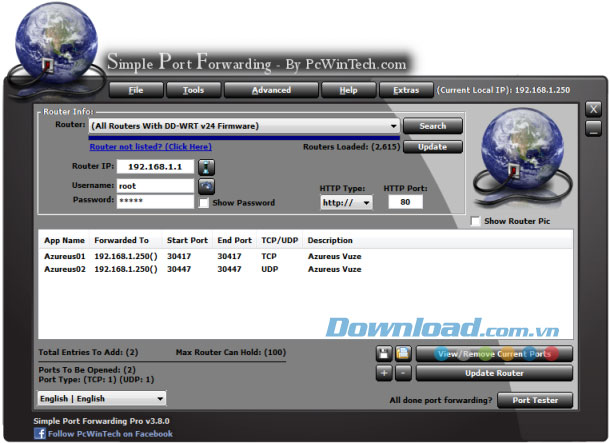Click the Port Tester button
Viewport: 610px width, 443px height.
(x=535, y=400)
